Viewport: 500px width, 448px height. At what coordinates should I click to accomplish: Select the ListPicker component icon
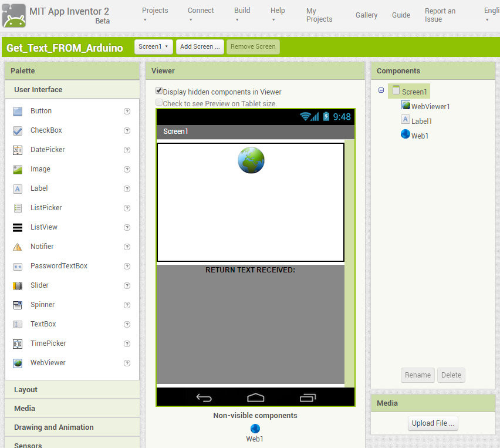click(18, 208)
